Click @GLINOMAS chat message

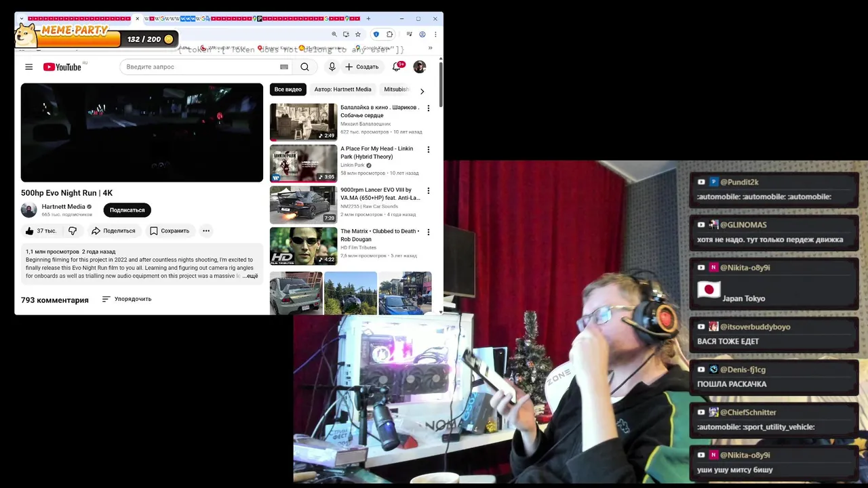773,232
